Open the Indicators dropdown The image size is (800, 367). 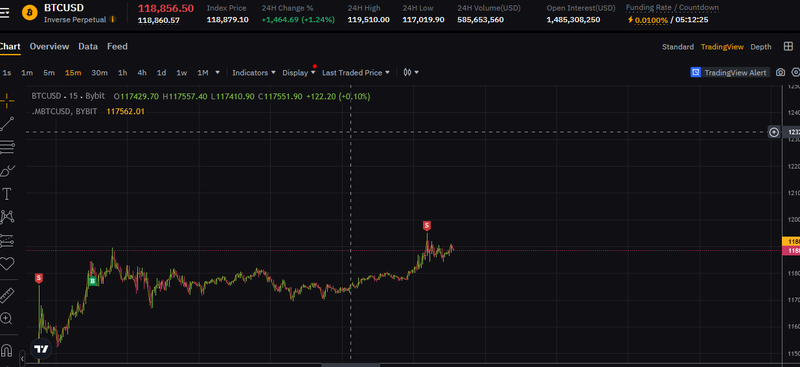pyautogui.click(x=254, y=72)
